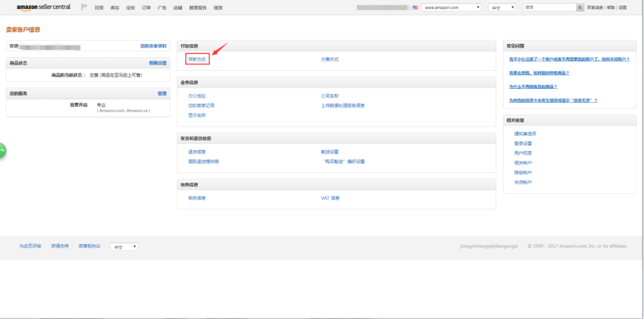Open the 付费方式 link
The height and width of the screenshot is (319, 644).
[329, 59]
